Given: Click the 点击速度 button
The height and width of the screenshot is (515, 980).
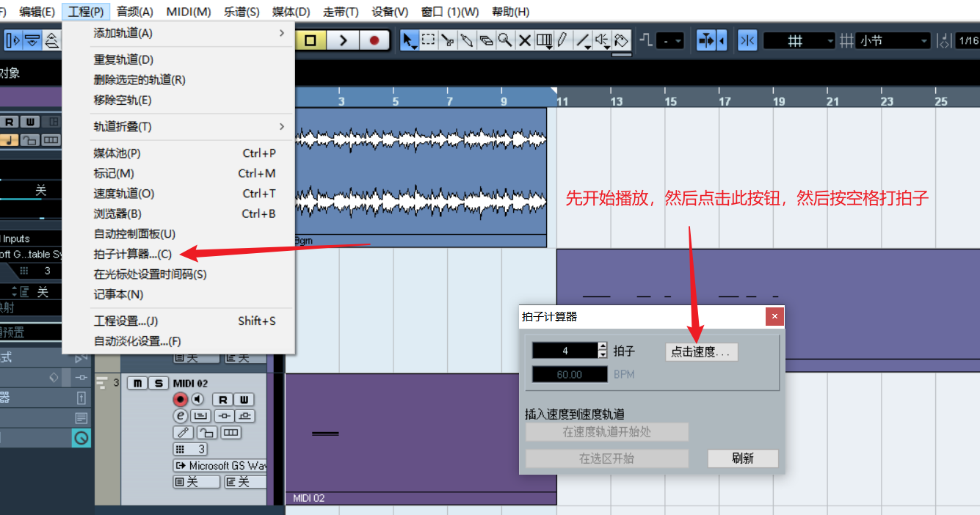Looking at the screenshot, I should [701, 351].
